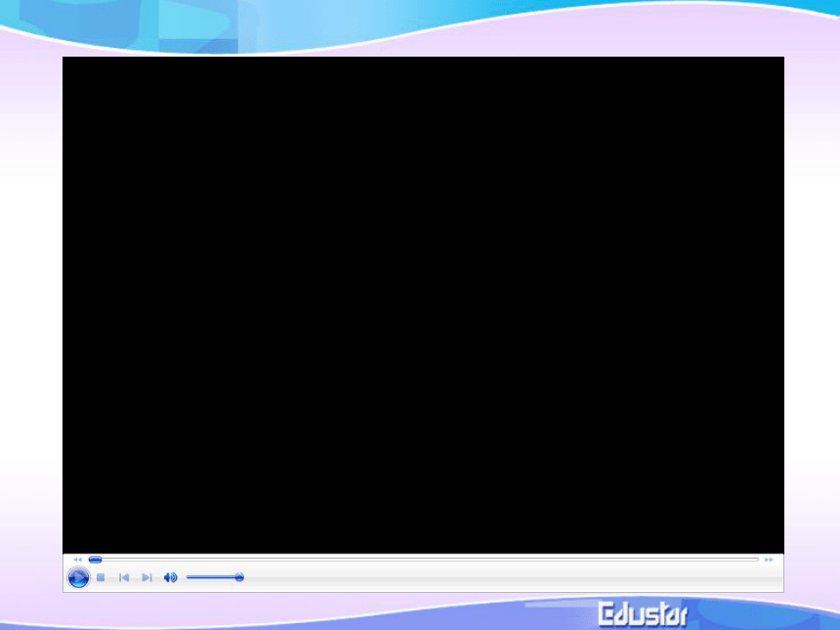Click inside the black video display area
Viewport: 840px width, 630px height.
pos(423,305)
